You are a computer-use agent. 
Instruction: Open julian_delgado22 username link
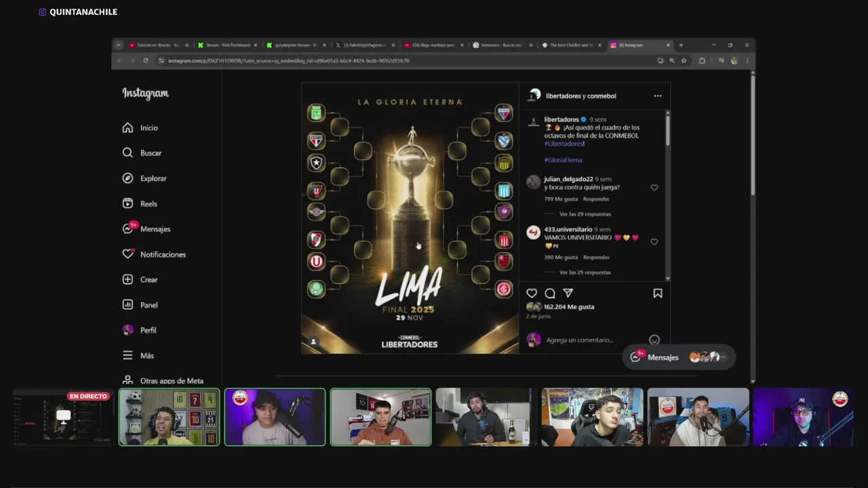pos(568,179)
